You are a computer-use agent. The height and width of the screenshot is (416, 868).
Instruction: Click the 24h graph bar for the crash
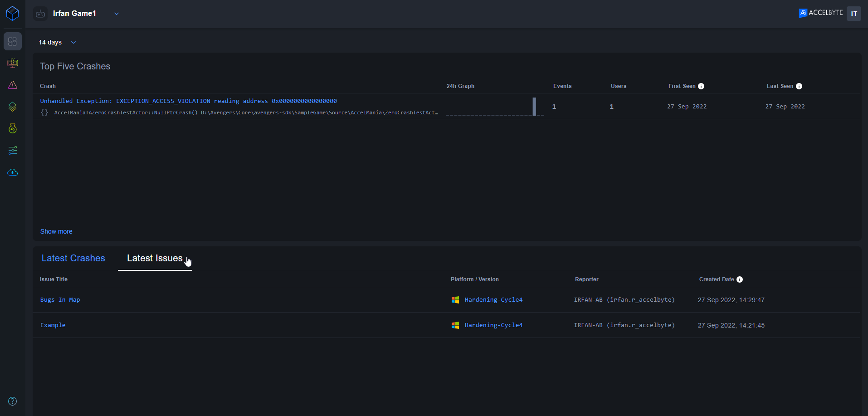[x=534, y=107]
